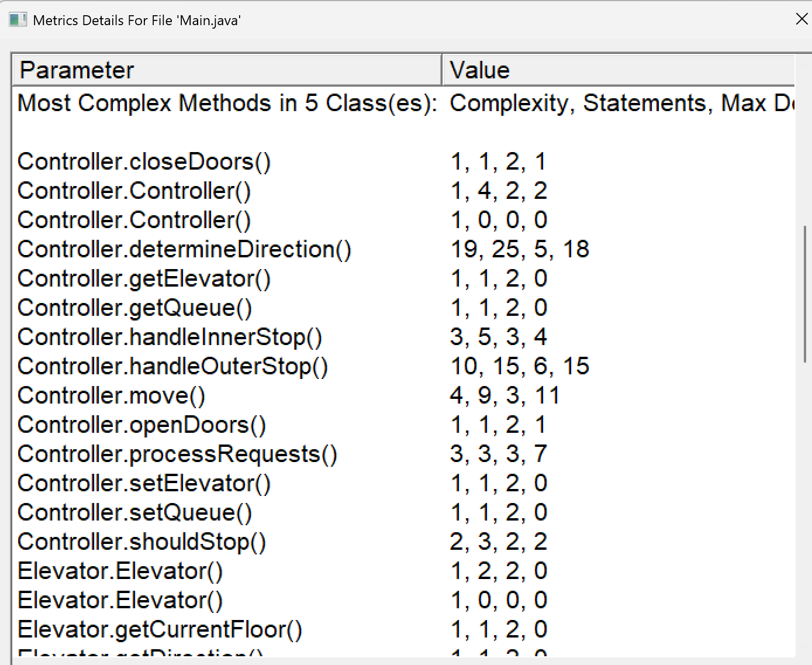Click the vertical scrollbar thumb
The width and height of the screenshot is (812, 665).
pos(805,294)
